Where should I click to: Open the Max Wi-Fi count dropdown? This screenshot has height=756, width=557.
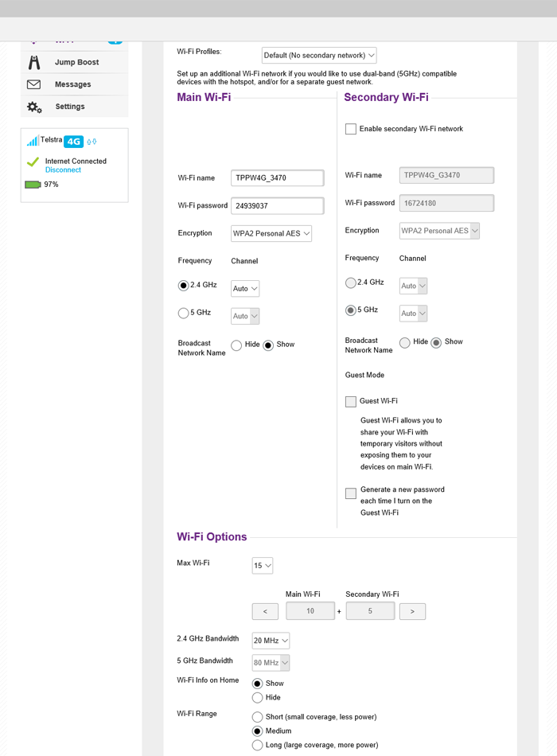pos(263,566)
